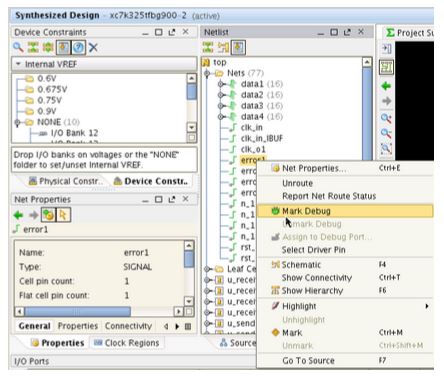Click the Zoom Fit icon in the right-hand toolbar

click(386, 148)
